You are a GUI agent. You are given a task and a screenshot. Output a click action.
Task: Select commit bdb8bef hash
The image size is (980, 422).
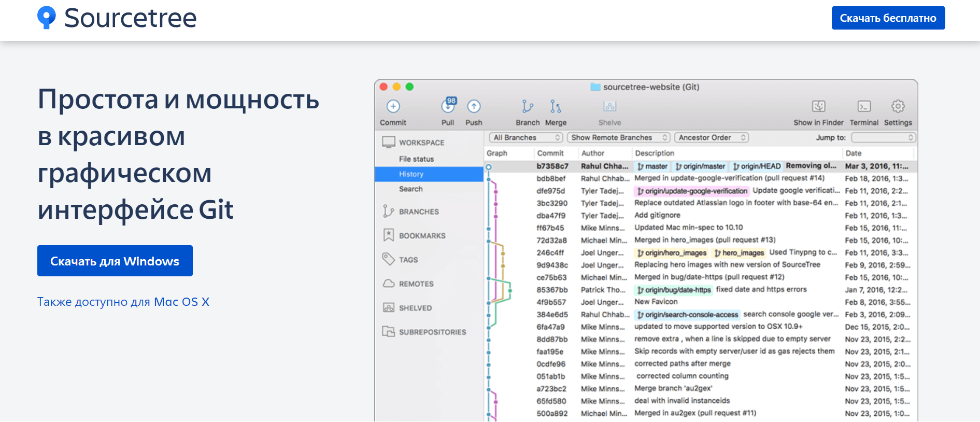(x=551, y=178)
